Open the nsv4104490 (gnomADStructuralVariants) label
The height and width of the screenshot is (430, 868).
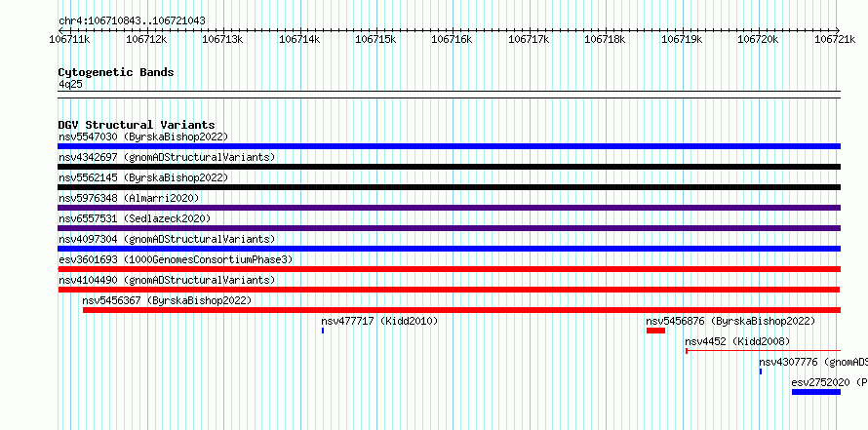tap(167, 280)
